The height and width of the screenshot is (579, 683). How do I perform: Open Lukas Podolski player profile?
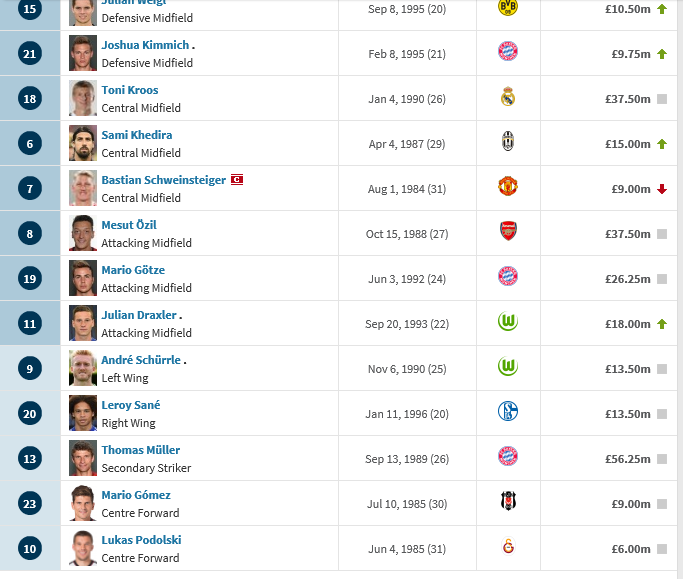[x=141, y=540]
